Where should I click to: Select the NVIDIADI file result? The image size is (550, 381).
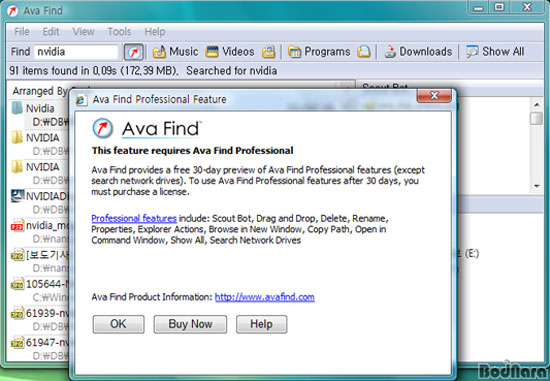39,202
